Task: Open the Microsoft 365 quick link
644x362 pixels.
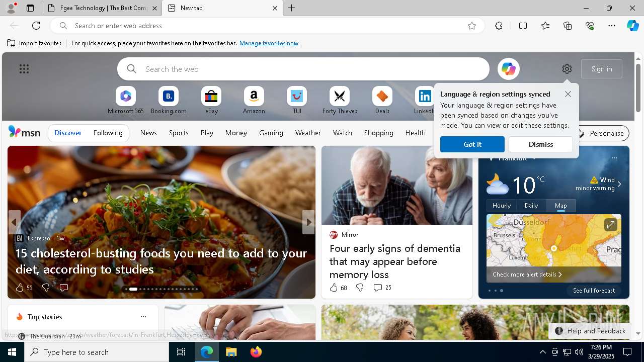Action: (126, 101)
